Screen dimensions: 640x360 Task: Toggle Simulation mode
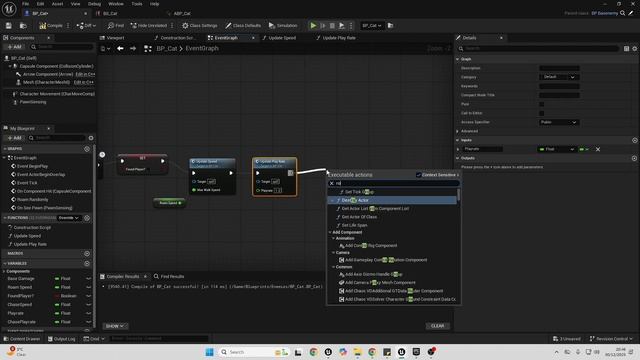coord(283,25)
